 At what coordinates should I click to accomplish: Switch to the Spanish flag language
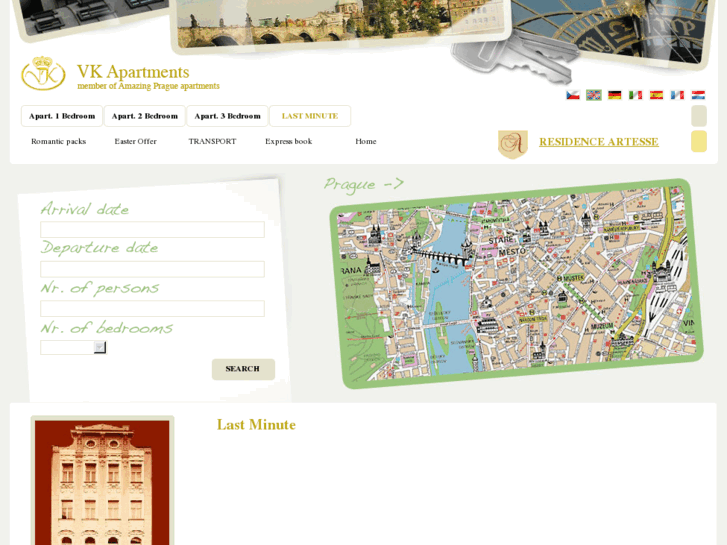(x=656, y=95)
